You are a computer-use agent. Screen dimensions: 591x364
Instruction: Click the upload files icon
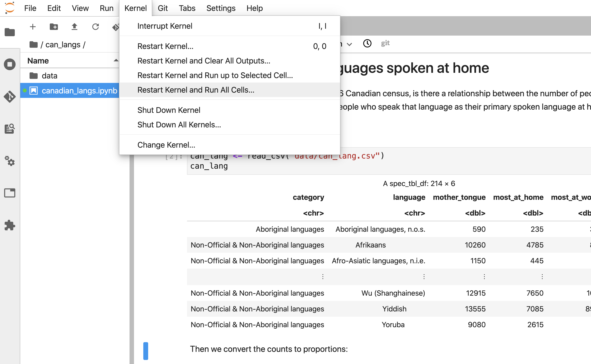coord(74,26)
